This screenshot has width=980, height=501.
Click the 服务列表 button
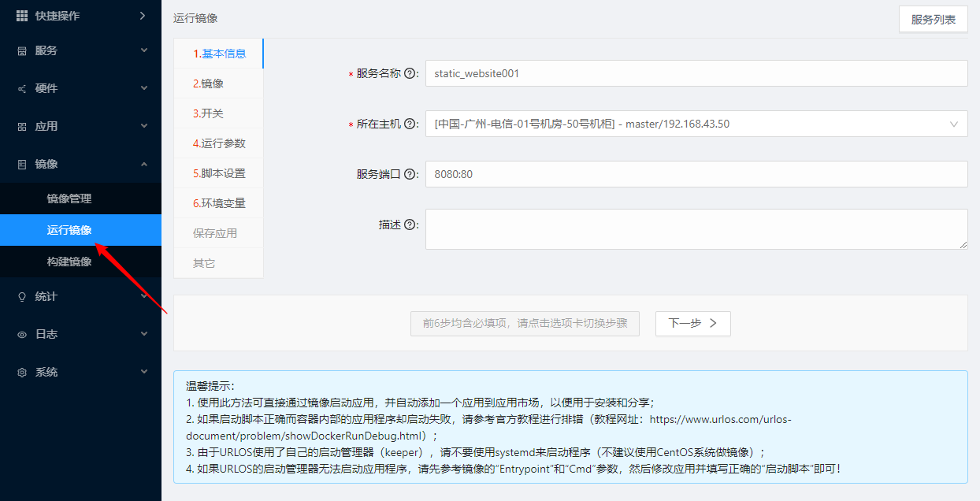(x=933, y=20)
